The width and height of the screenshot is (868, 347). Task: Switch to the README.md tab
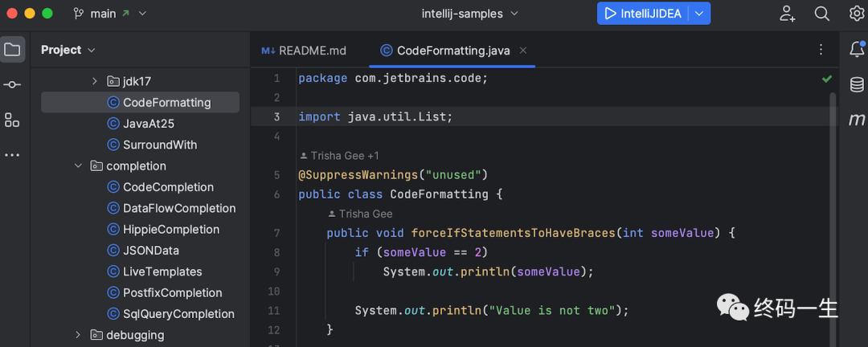[304, 51]
